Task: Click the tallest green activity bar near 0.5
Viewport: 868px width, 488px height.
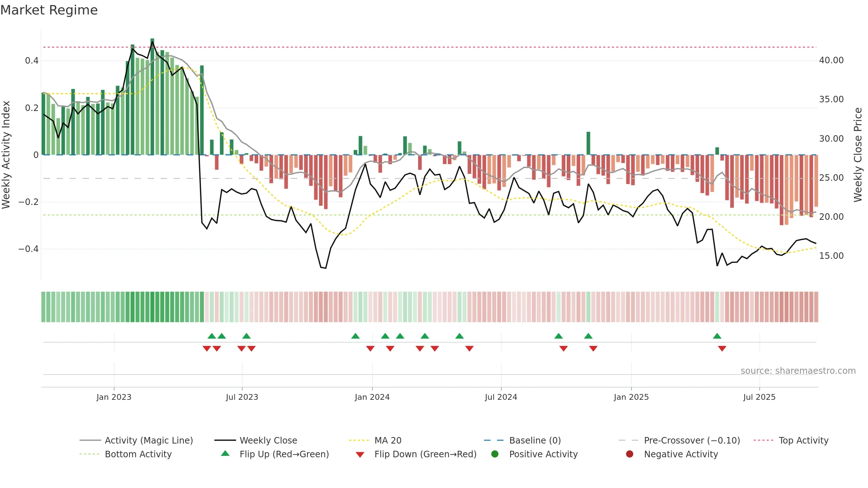Action: (x=152, y=97)
